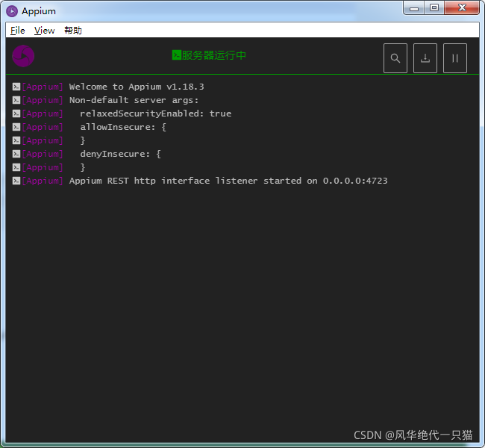This screenshot has width=485, height=448.
Task: Click the log icon beside 'Appium REST http'
Action: click(16, 181)
